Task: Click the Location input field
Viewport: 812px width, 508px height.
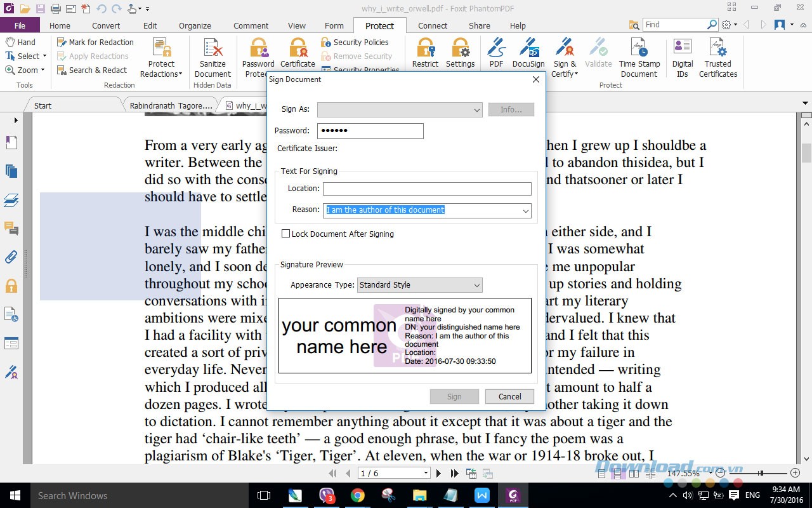Action: [426, 189]
